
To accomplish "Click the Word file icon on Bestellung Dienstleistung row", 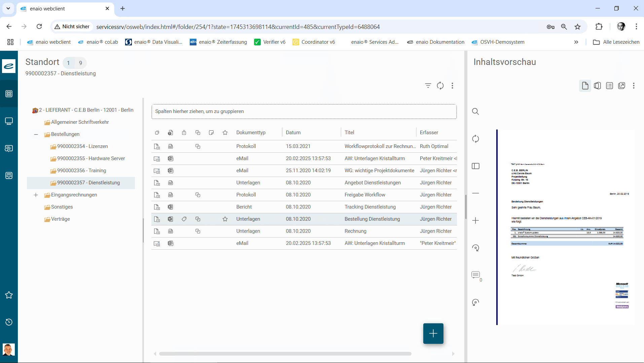I will pos(171,219).
